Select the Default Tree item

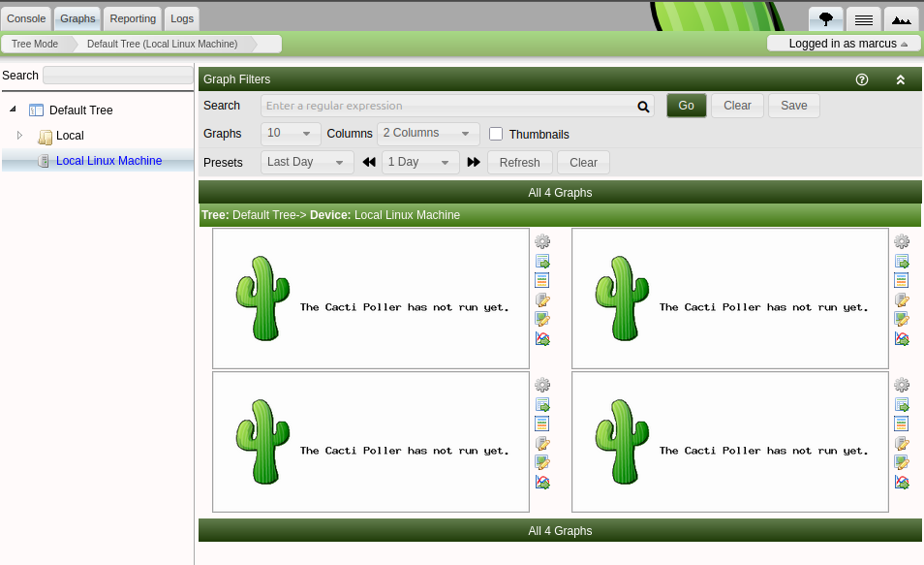(80, 110)
